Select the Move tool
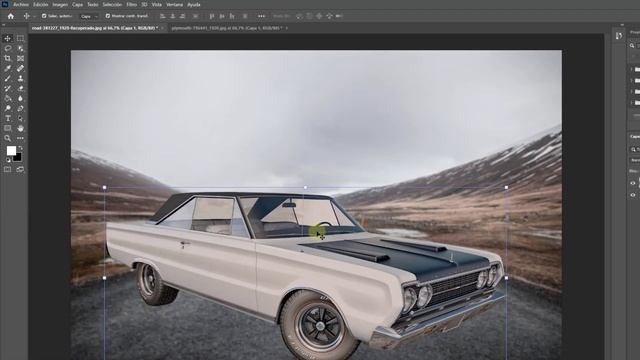This screenshot has width=640, height=360. pyautogui.click(x=7, y=38)
